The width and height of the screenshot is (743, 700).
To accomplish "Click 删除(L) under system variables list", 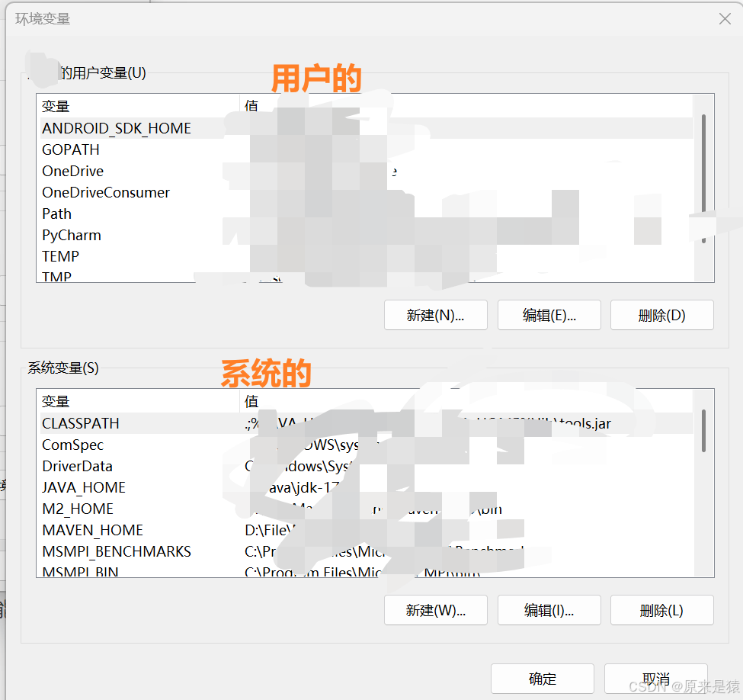I will point(661,610).
